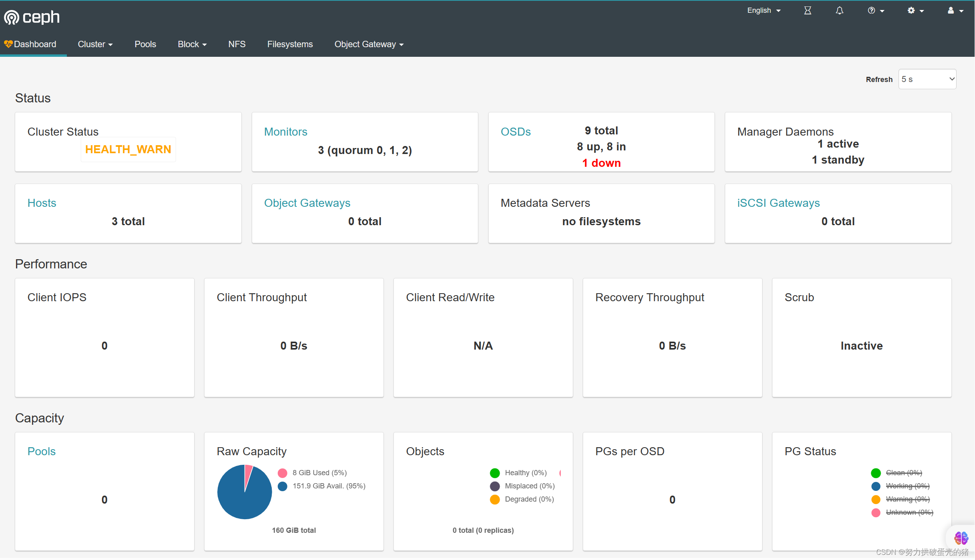Viewport: 975px width, 560px height.
Task: Click the Monitors card link
Action: (285, 132)
